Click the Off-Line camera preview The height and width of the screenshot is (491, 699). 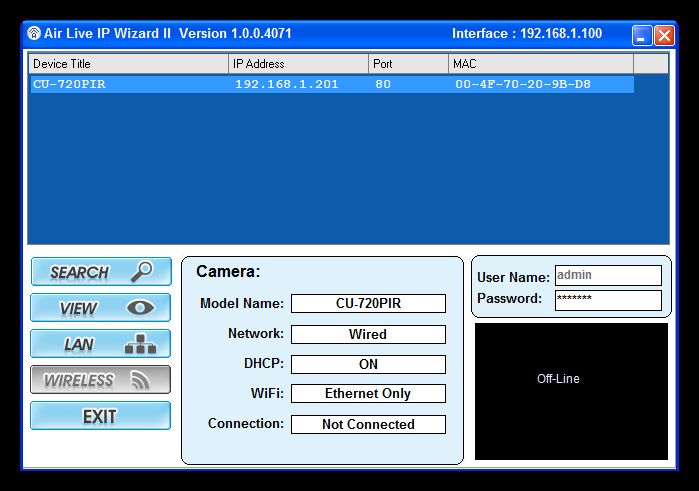tap(571, 391)
